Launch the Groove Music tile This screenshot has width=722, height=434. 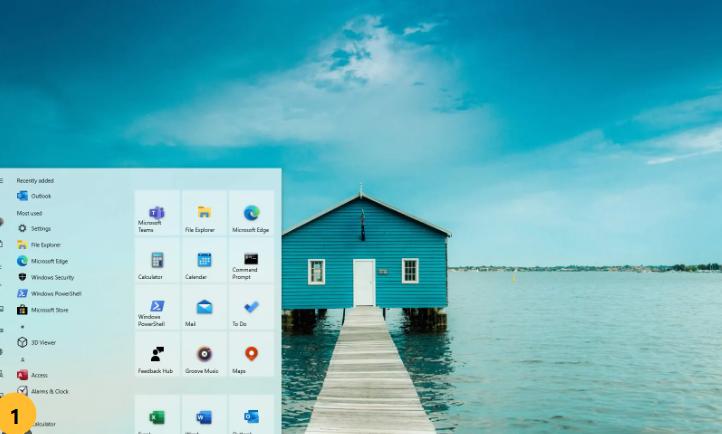[204, 354]
